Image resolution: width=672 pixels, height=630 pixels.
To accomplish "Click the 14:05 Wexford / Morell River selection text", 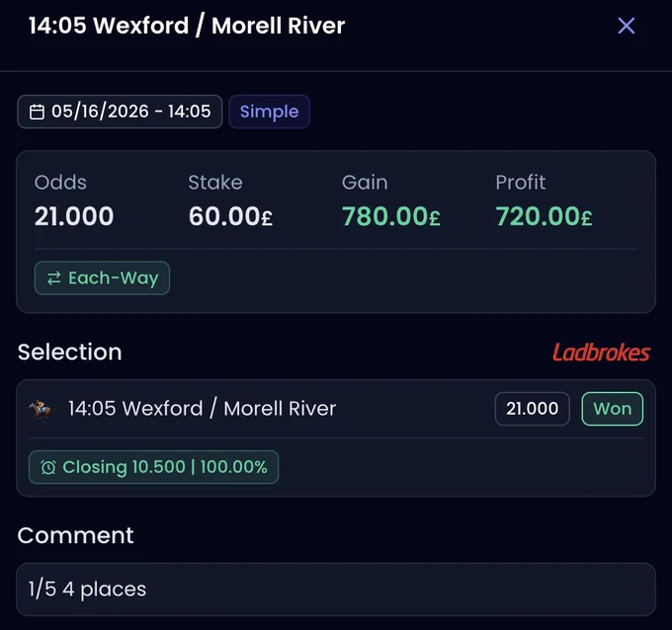I will pyautogui.click(x=202, y=409).
